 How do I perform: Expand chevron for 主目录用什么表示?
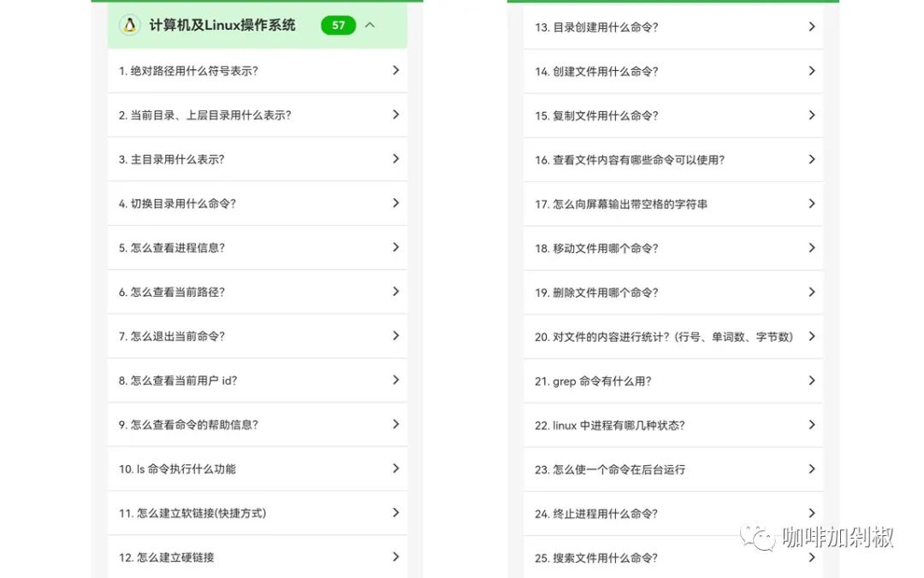[x=396, y=158]
